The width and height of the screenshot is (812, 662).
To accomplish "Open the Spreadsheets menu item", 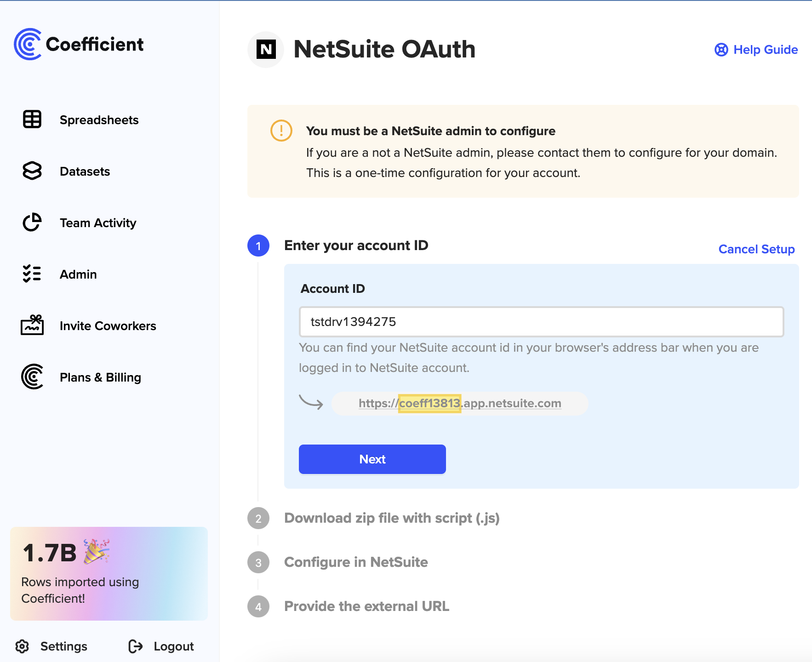I will [x=99, y=120].
